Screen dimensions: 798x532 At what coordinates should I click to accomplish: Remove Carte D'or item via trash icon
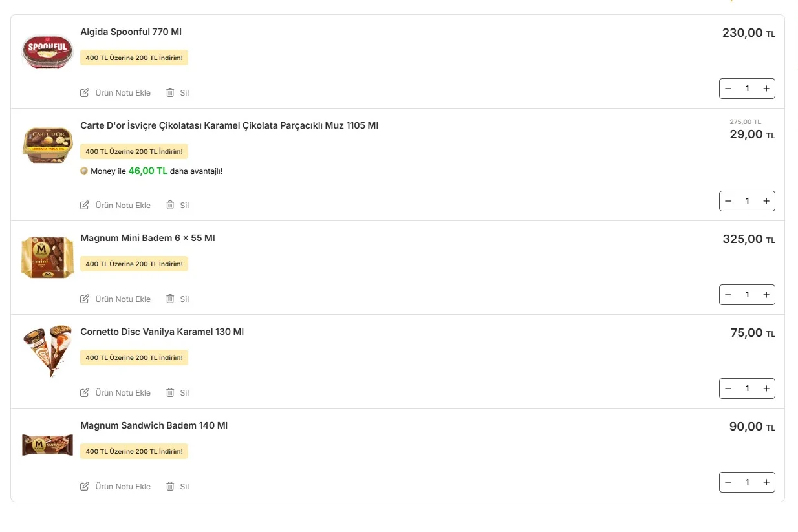170,205
